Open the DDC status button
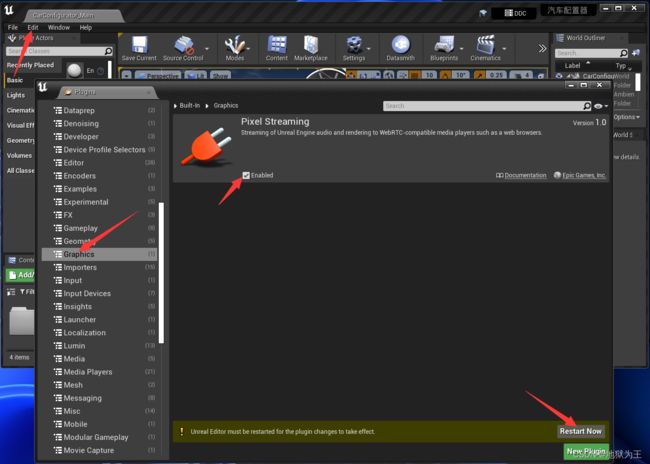 point(515,13)
